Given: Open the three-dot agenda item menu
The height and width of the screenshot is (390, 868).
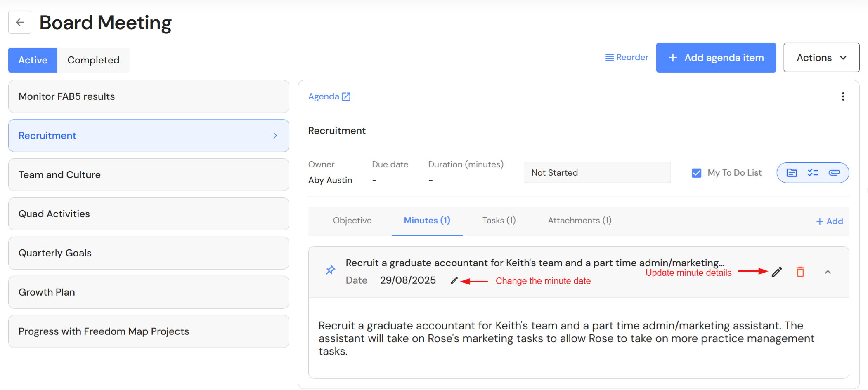Looking at the screenshot, I should pyautogui.click(x=843, y=96).
